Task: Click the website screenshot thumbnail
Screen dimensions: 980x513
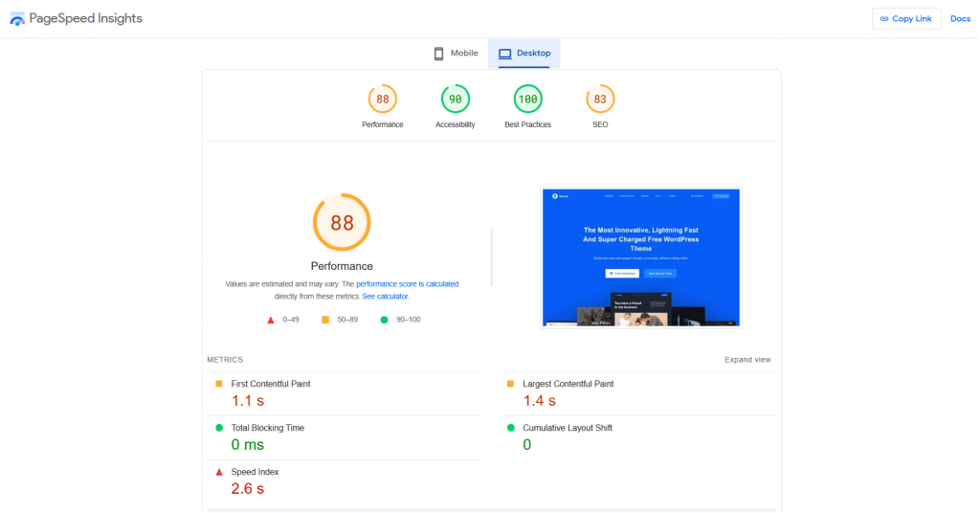Action: click(641, 257)
